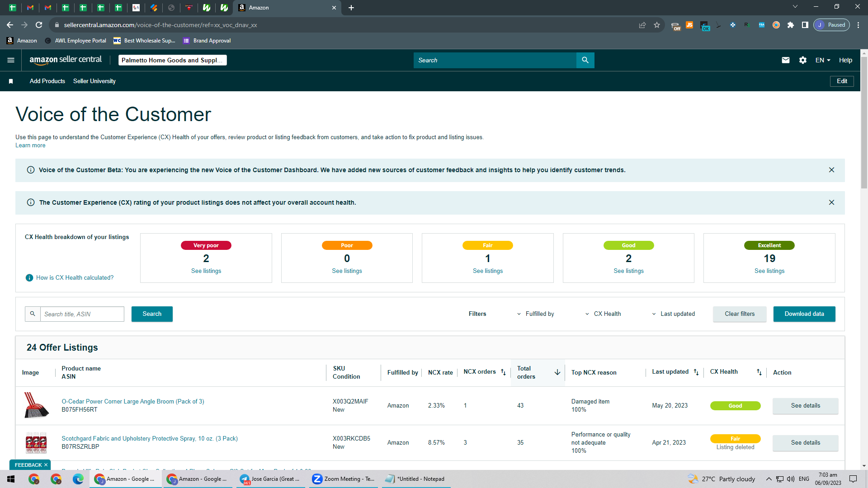The height and width of the screenshot is (488, 868).
Task: Open Zoom Meeting from the taskbar
Action: (344, 479)
